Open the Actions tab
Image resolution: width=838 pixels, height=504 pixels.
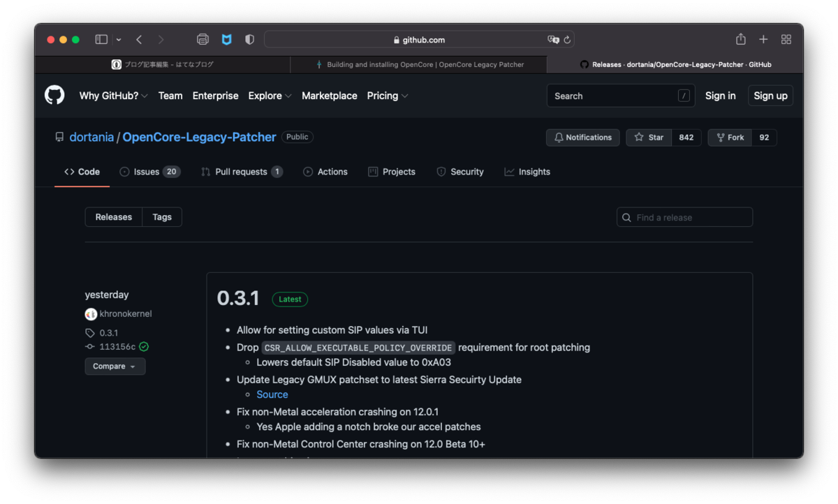pos(325,172)
